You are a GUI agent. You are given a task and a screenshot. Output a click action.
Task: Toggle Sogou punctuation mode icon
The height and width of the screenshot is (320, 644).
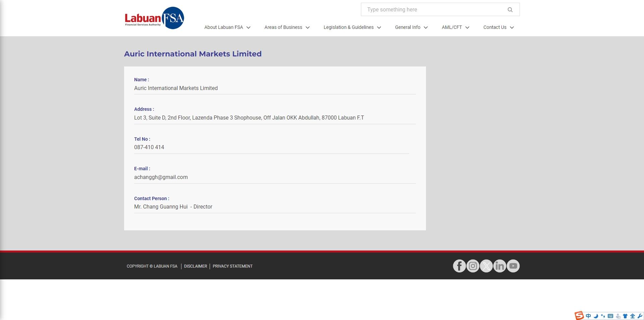point(603,316)
